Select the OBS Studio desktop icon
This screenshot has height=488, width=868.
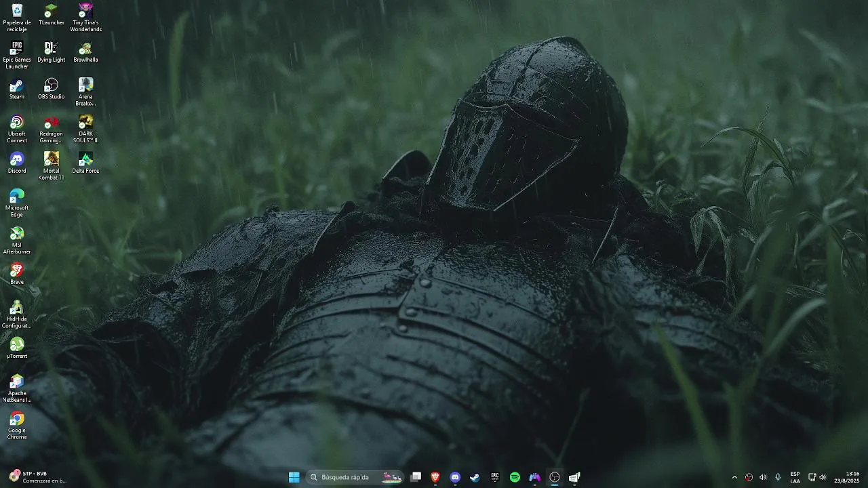pyautogui.click(x=51, y=89)
